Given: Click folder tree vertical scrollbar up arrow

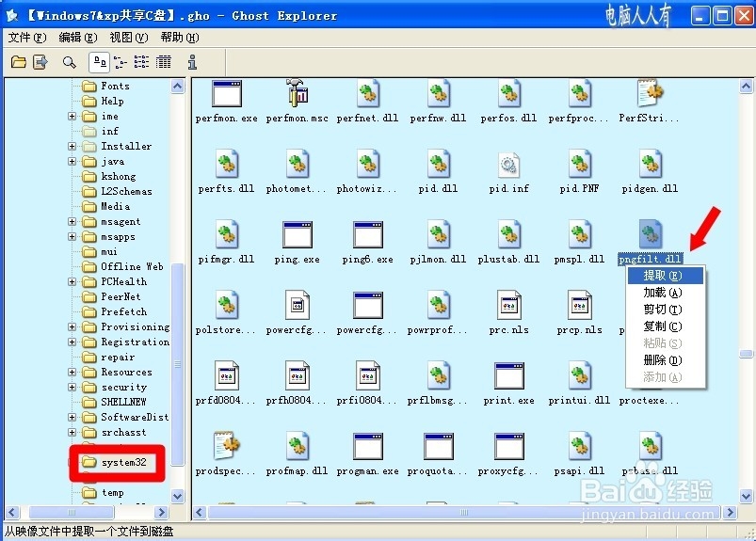Looking at the screenshot, I should tap(178, 87).
